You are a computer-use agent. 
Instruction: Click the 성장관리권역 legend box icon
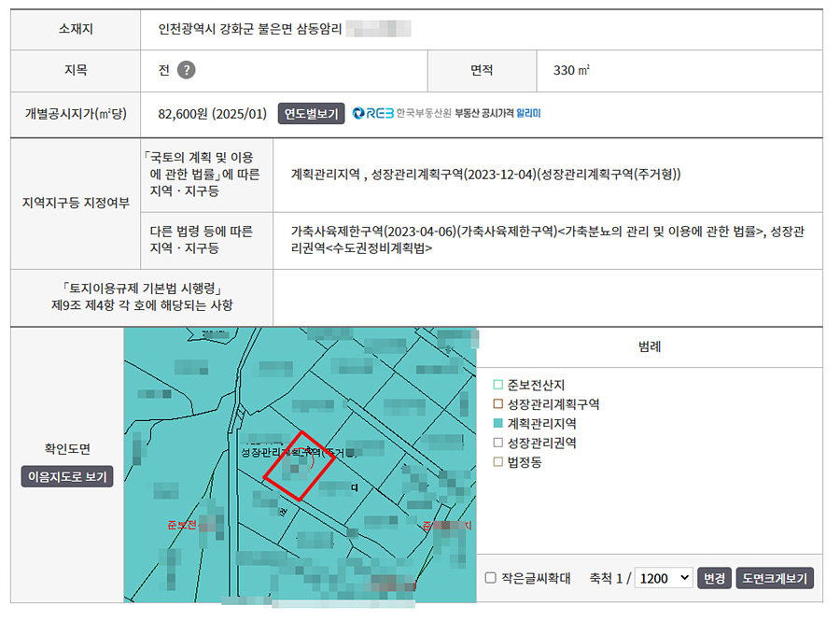pos(497,443)
